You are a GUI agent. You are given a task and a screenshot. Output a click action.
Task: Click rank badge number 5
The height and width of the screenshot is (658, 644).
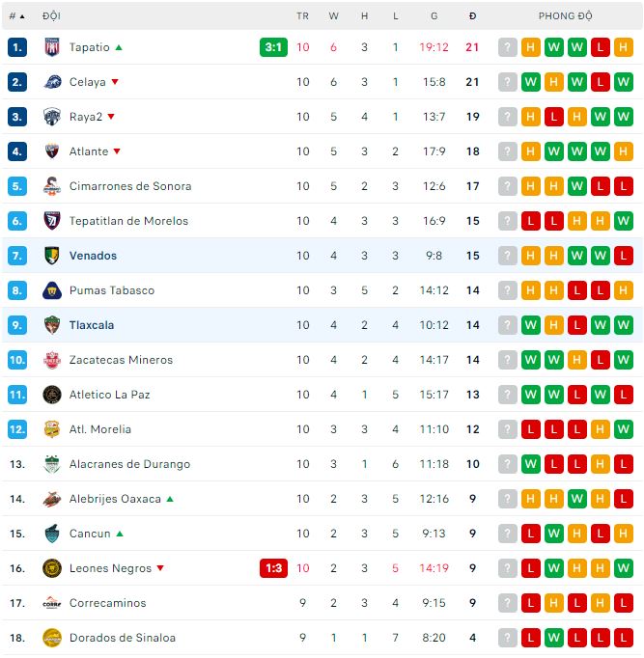tap(16, 186)
